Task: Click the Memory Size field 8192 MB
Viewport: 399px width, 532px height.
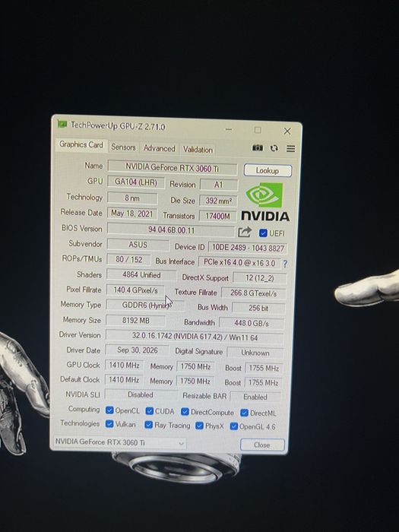Action: tap(136, 320)
